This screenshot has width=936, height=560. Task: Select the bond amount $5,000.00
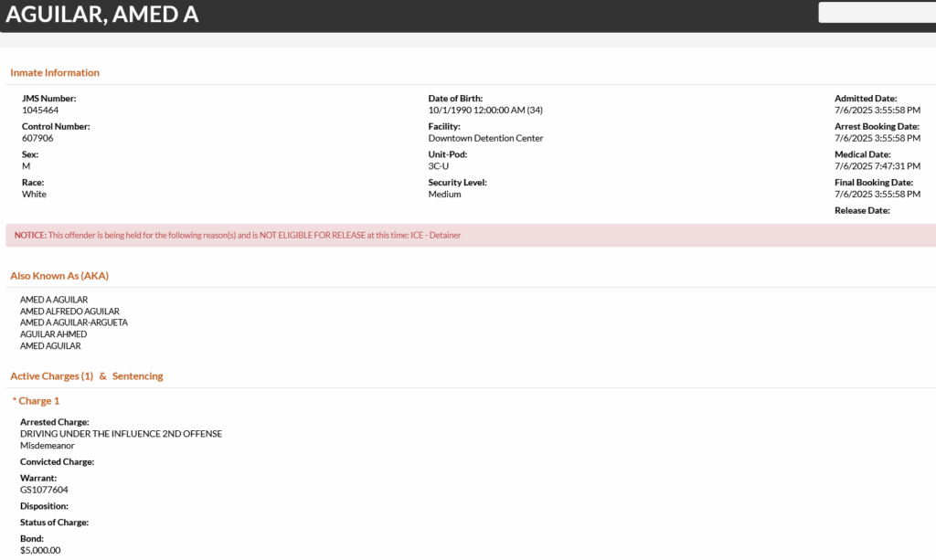tap(40, 551)
